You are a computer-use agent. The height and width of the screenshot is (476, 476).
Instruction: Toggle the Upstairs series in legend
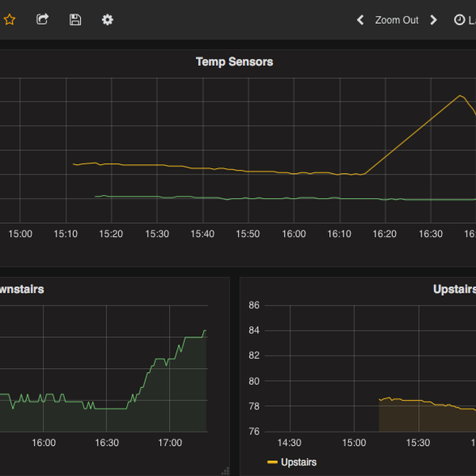[x=298, y=462]
